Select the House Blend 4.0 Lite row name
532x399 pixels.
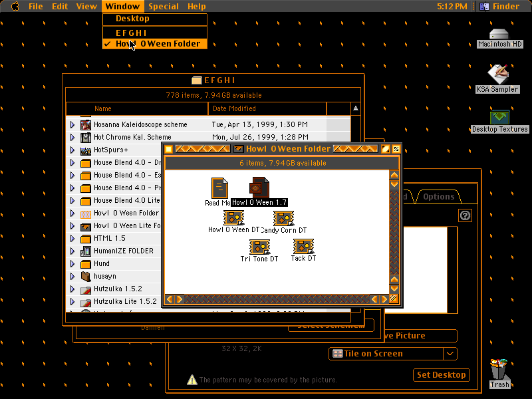coord(126,200)
